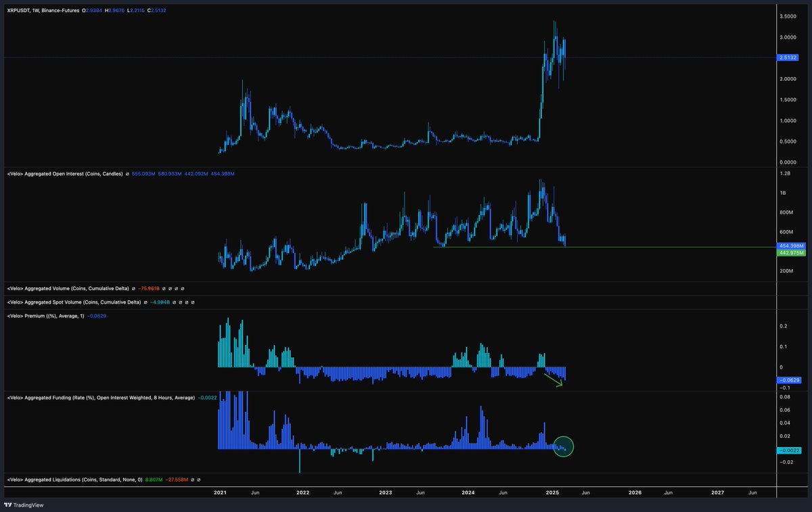Click the 2025 label on the time axis
812x512 pixels.
(x=551, y=493)
